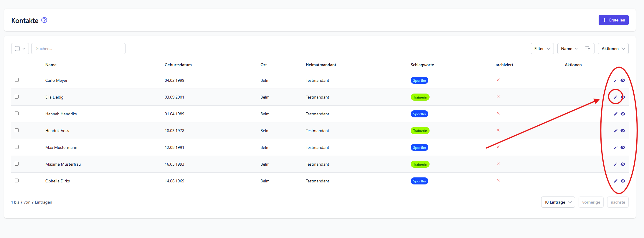The width and height of the screenshot is (644, 238).
Task: Click the help icon beside Kontakte
Action: point(44,20)
